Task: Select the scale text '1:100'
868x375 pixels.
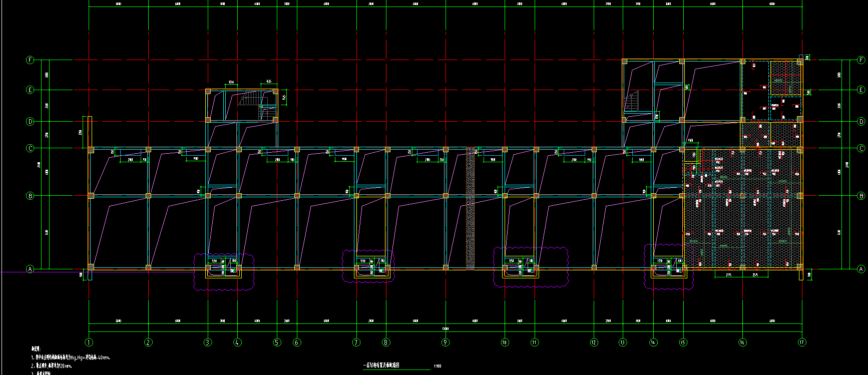Action: [438, 366]
